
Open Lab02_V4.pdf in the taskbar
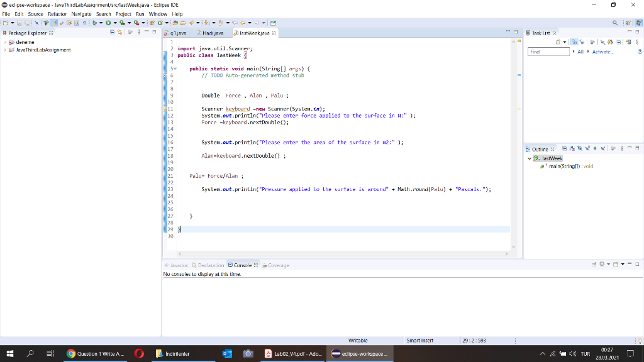(x=293, y=353)
